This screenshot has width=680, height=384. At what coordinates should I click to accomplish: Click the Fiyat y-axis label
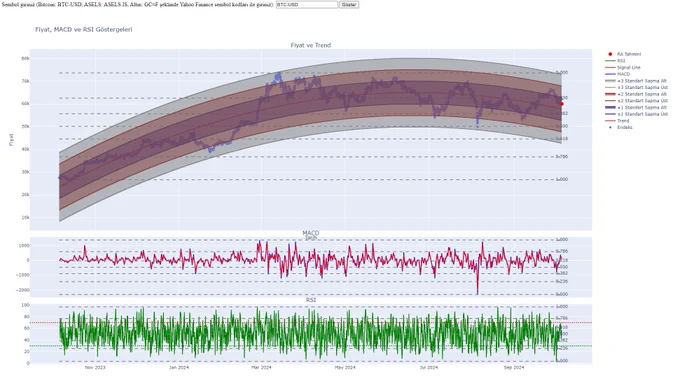(x=11, y=140)
